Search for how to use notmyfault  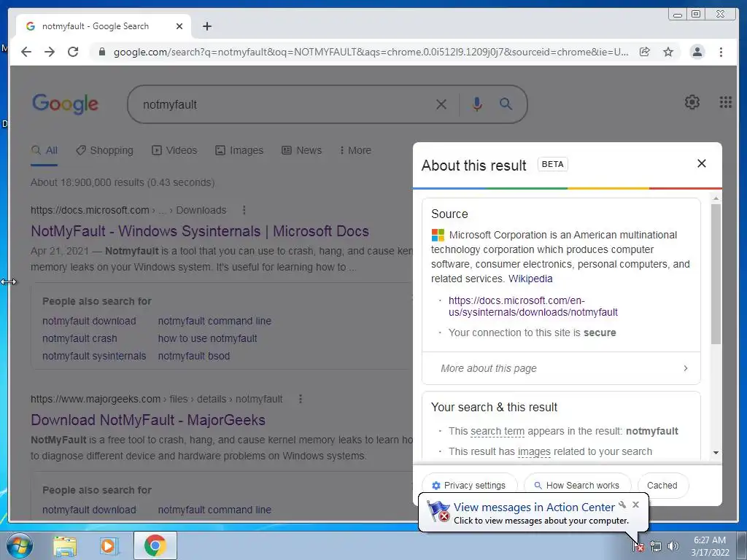click(207, 338)
